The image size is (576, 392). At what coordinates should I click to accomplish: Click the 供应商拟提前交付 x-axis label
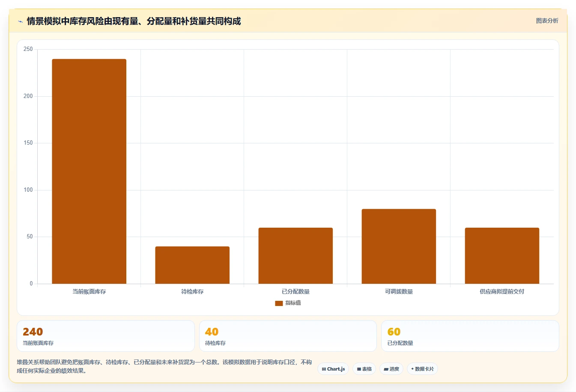(502, 291)
